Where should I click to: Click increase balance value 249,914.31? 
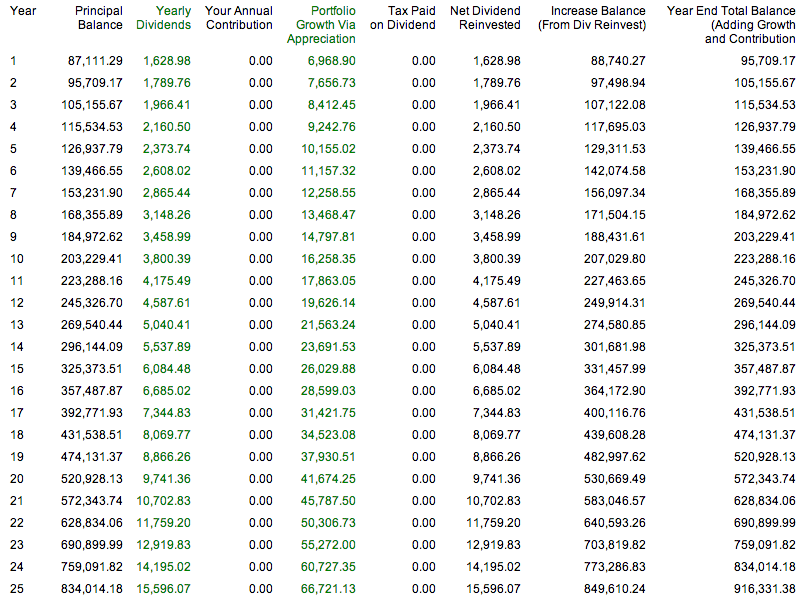615,302
